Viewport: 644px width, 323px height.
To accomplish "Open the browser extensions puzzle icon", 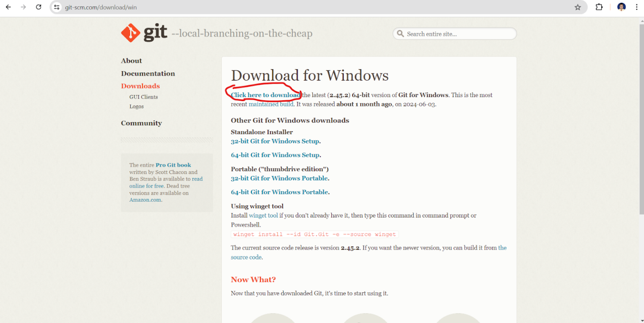I will click(x=599, y=7).
